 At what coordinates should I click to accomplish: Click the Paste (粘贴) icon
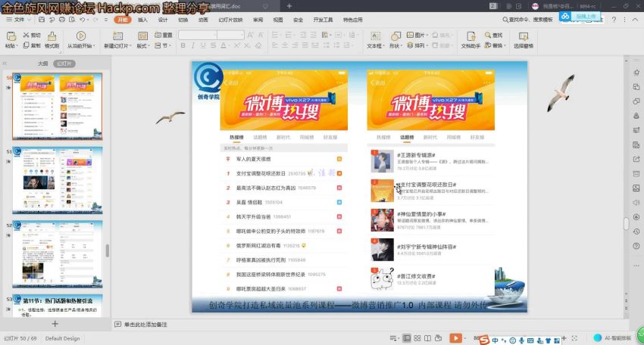(x=11, y=36)
